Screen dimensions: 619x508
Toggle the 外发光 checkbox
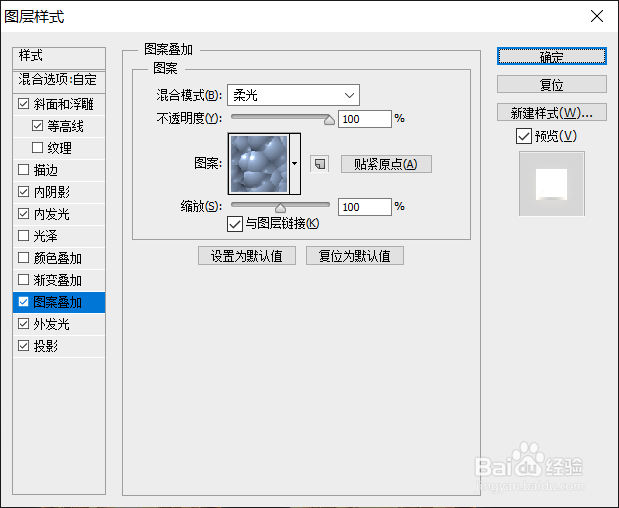click(x=23, y=324)
